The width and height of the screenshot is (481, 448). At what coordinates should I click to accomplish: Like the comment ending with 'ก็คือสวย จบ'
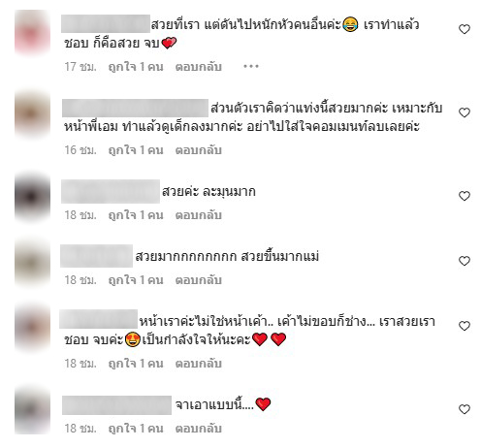(x=465, y=29)
